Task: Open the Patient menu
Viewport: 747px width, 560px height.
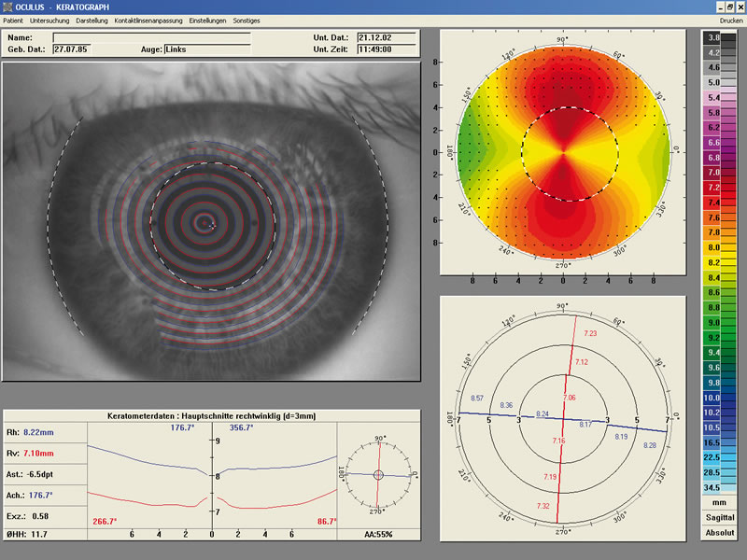Action: point(13,21)
